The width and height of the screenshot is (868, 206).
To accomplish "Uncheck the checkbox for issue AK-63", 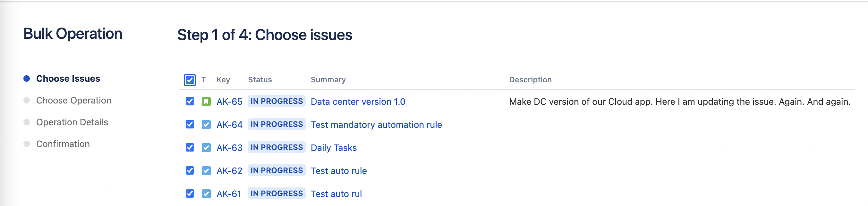I will [190, 147].
